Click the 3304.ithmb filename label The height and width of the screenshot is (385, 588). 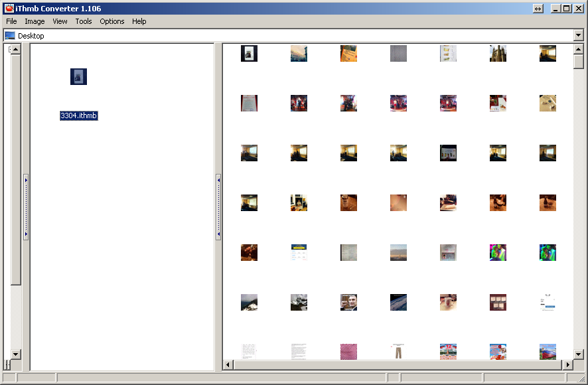[79, 116]
